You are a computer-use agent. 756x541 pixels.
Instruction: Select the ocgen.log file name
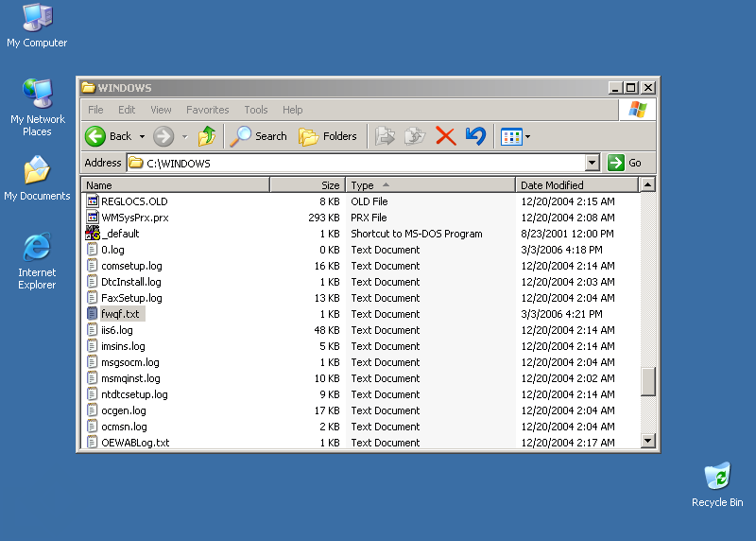click(124, 410)
